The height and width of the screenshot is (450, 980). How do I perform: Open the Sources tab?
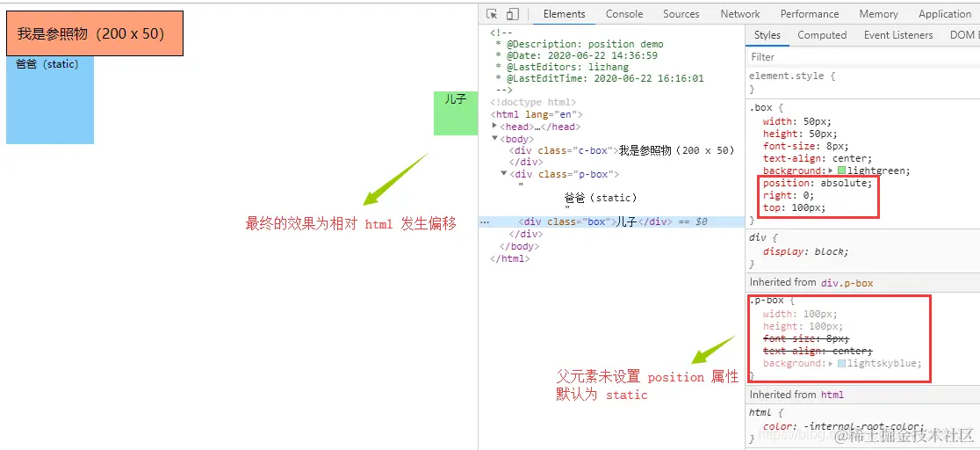[x=681, y=14]
